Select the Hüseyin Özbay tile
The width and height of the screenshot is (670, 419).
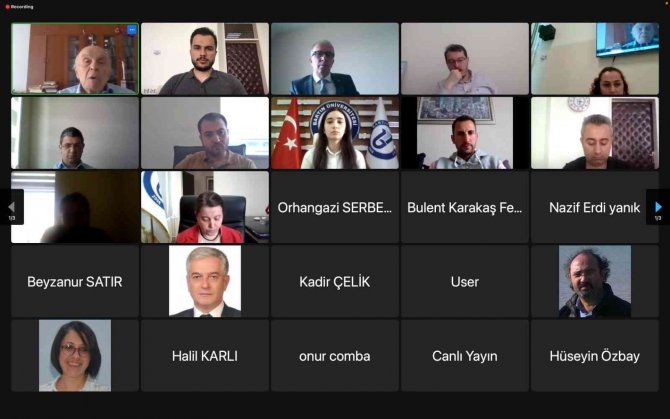point(594,356)
